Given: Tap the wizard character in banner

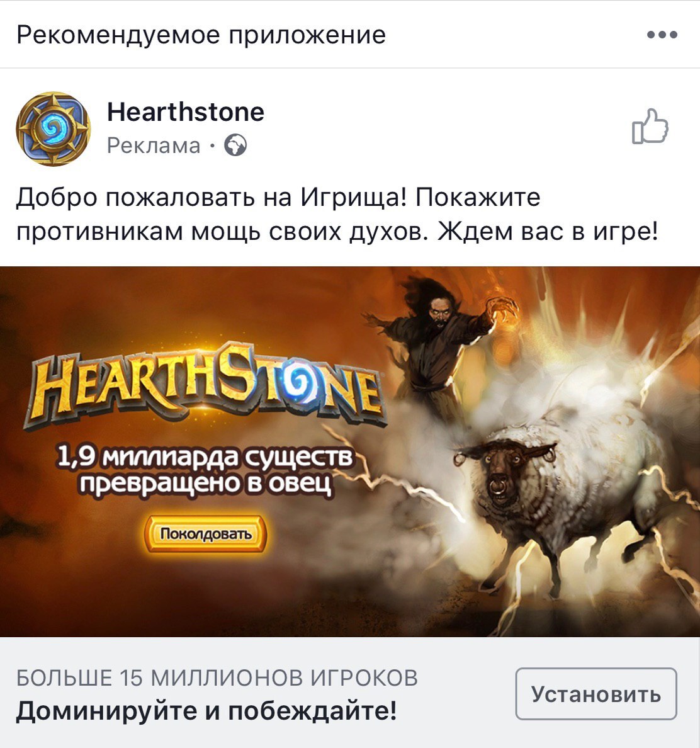Looking at the screenshot, I should 439,344.
